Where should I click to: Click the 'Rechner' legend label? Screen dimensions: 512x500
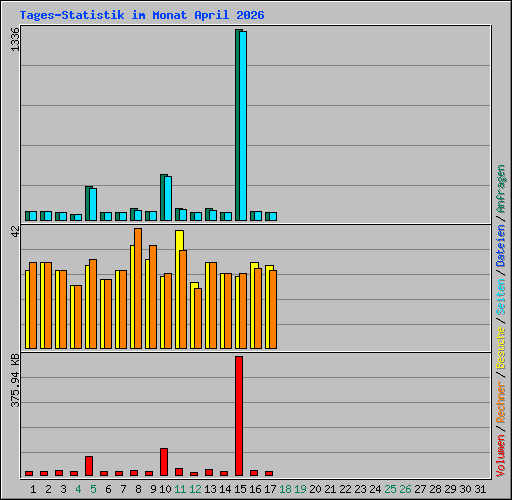[x=501, y=402]
